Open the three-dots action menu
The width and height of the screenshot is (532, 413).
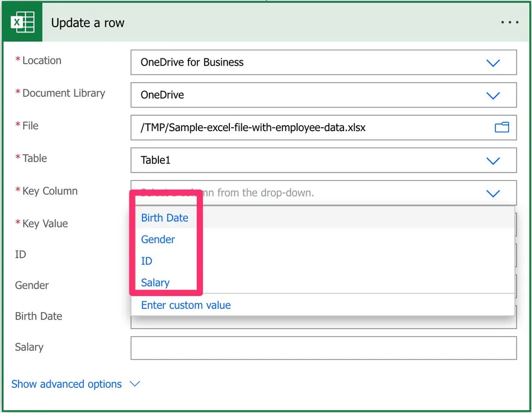coord(510,22)
